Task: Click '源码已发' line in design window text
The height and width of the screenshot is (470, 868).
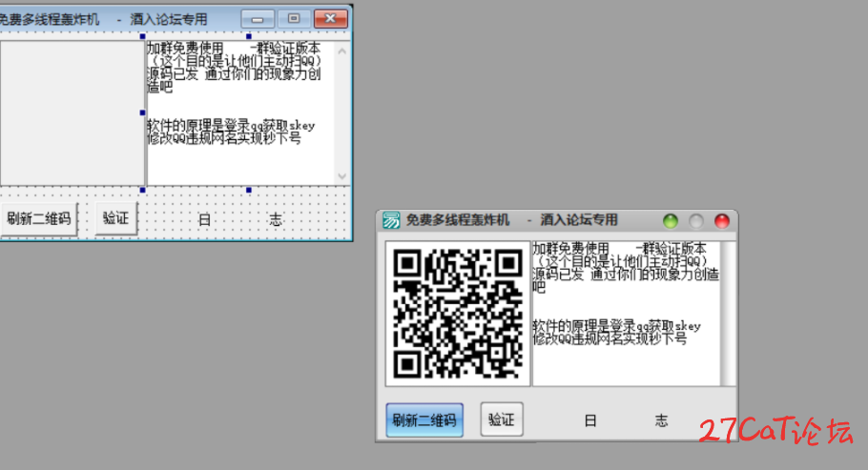Action: click(x=234, y=74)
